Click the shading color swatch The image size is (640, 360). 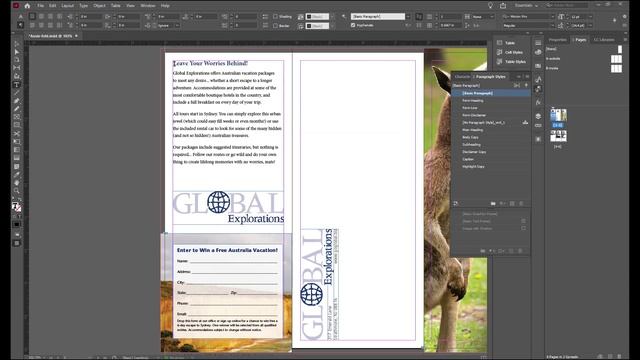[318, 16]
